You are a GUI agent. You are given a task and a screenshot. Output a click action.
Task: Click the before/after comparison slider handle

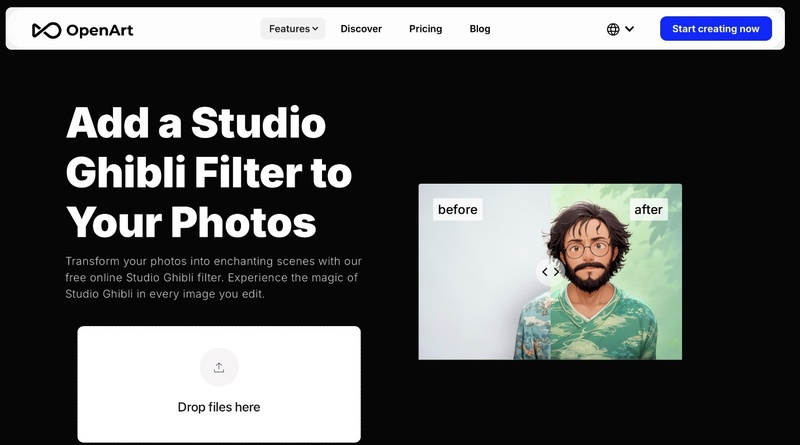551,272
